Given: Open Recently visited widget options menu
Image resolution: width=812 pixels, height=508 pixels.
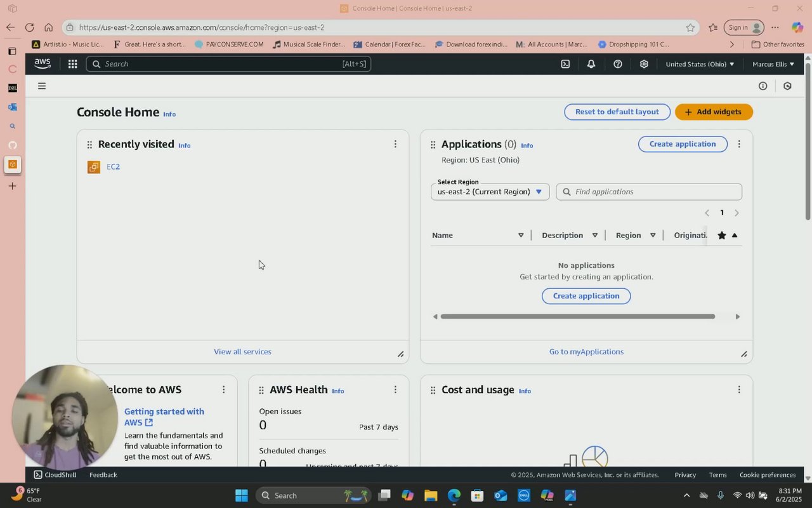Looking at the screenshot, I should click(x=395, y=144).
